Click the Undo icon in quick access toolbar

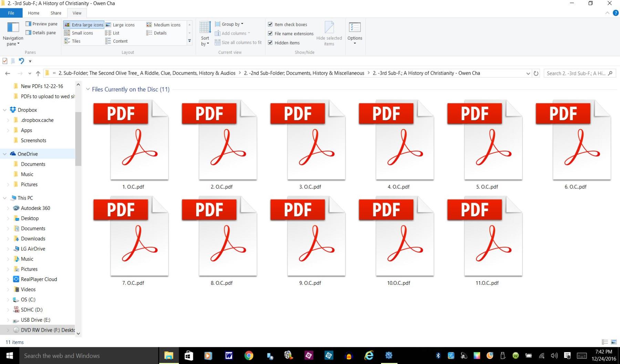click(21, 61)
